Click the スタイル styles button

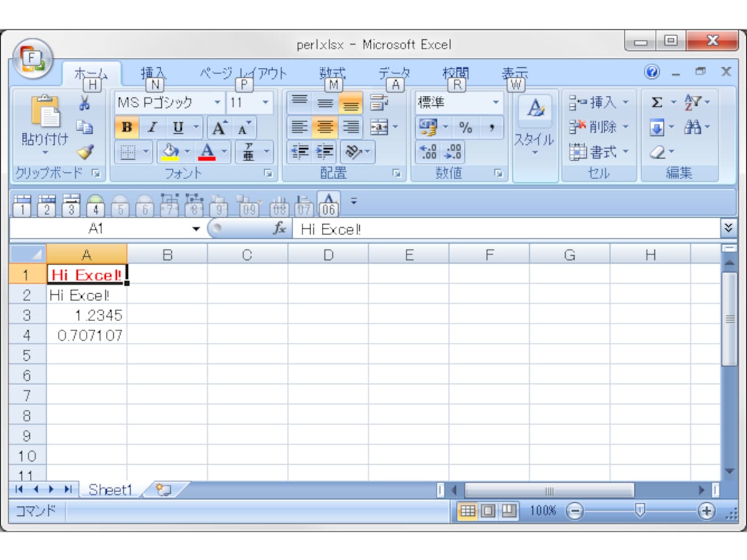pyautogui.click(x=534, y=127)
